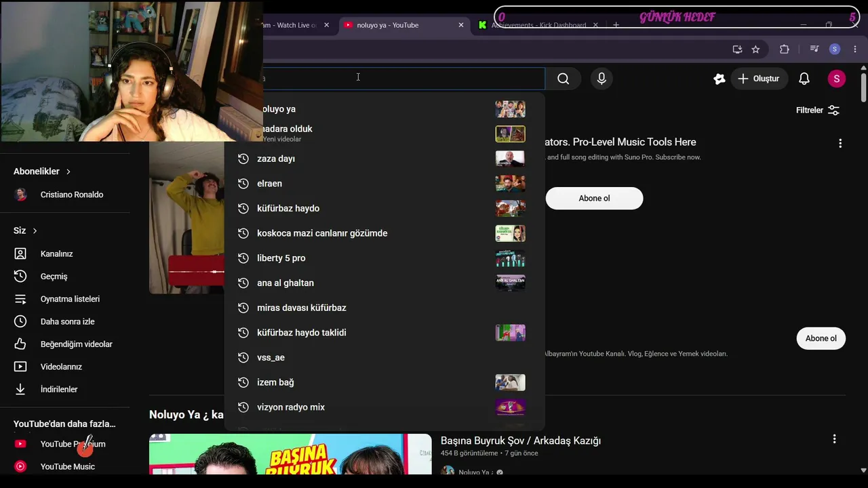Viewport: 868px width, 488px height.
Task: Open the Başına Buyruk Şov / Arkadaş Kazığı title
Action: [521, 441]
